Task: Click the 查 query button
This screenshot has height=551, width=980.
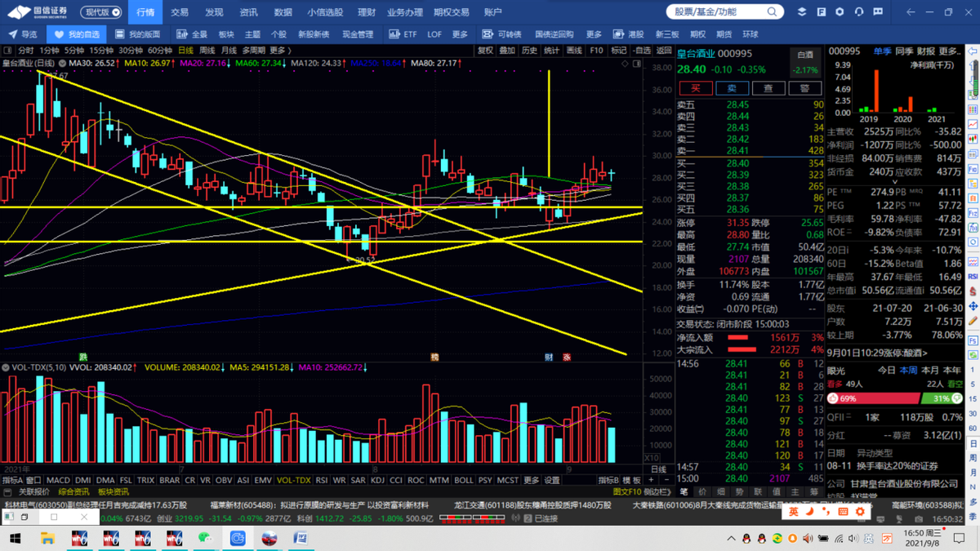Action: coord(768,88)
